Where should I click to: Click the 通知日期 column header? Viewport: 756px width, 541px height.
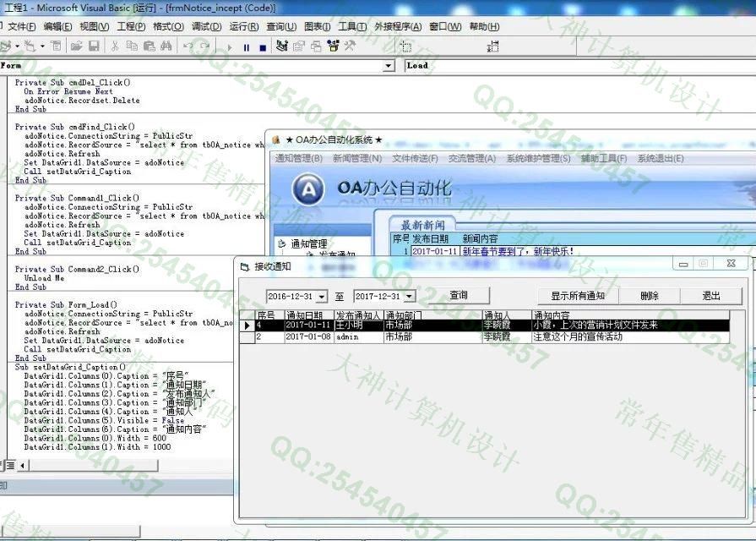click(308, 315)
